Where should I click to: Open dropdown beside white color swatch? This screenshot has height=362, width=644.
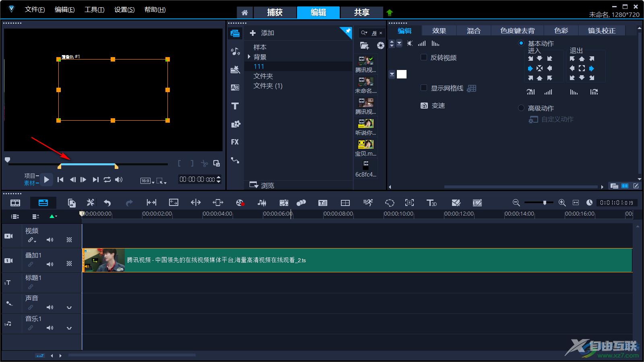click(x=392, y=74)
